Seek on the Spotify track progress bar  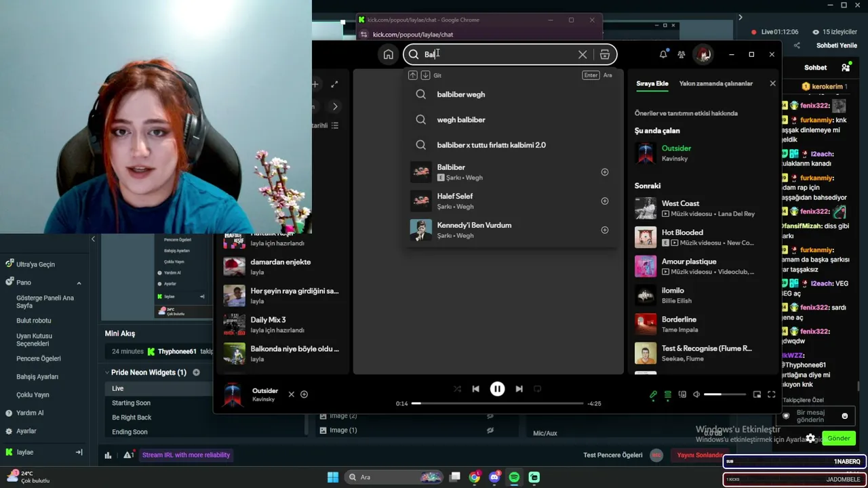[x=497, y=403]
